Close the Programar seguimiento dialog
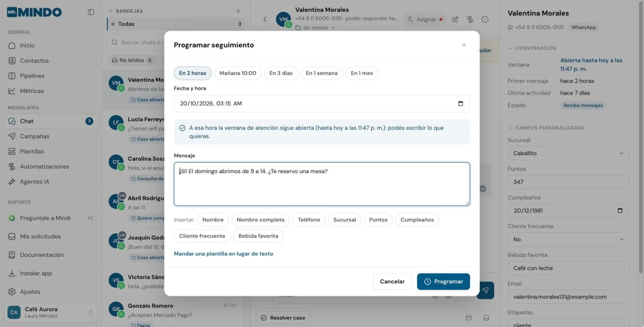 click(x=464, y=45)
